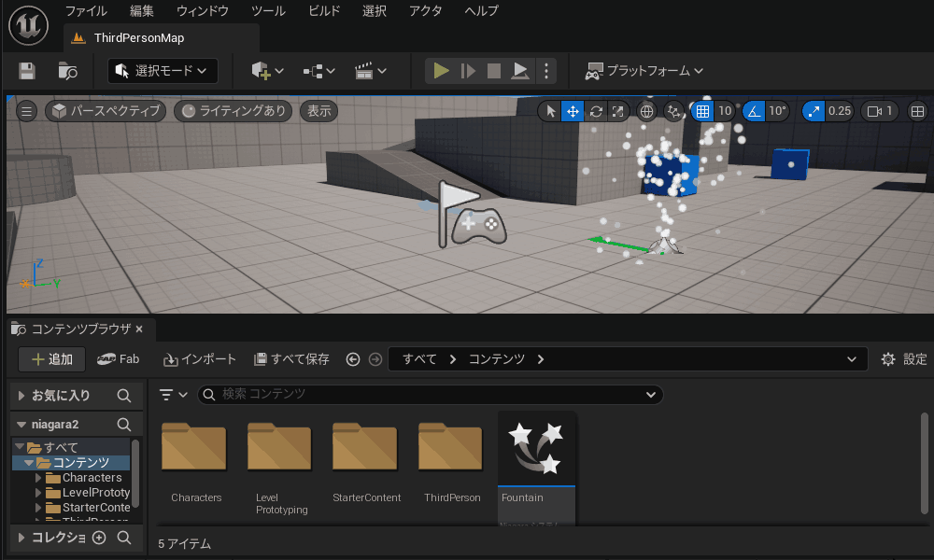934x560 pixels.
Task: Click the インポート button
Action: (200, 359)
